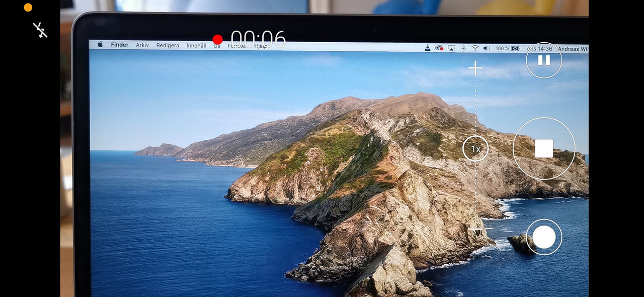The image size is (644, 297).
Task: Capture a photo with the white shutter button
Action: [x=544, y=237]
